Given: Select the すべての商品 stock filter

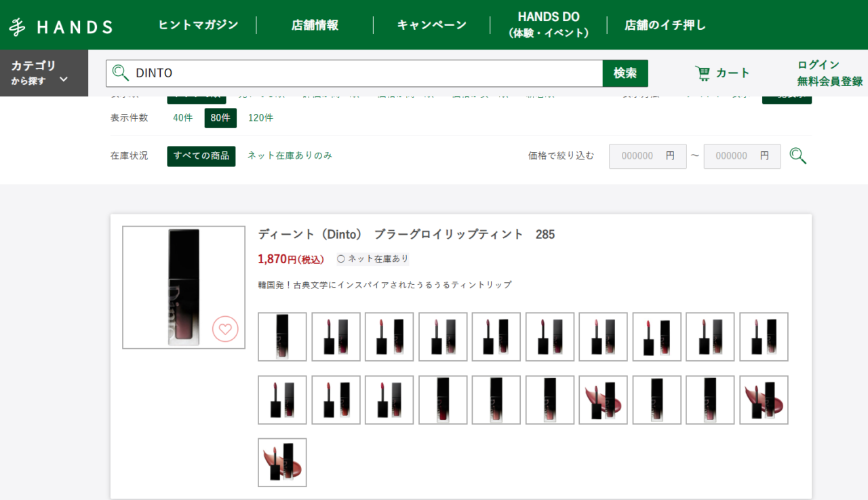Looking at the screenshot, I should point(201,156).
